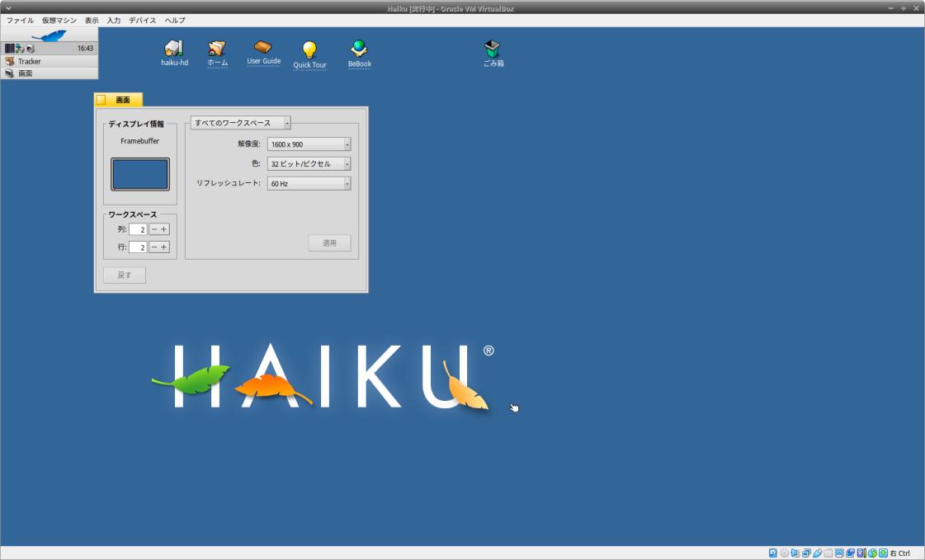
Task: Open the ホーム home folder icon
Action: tap(216, 49)
